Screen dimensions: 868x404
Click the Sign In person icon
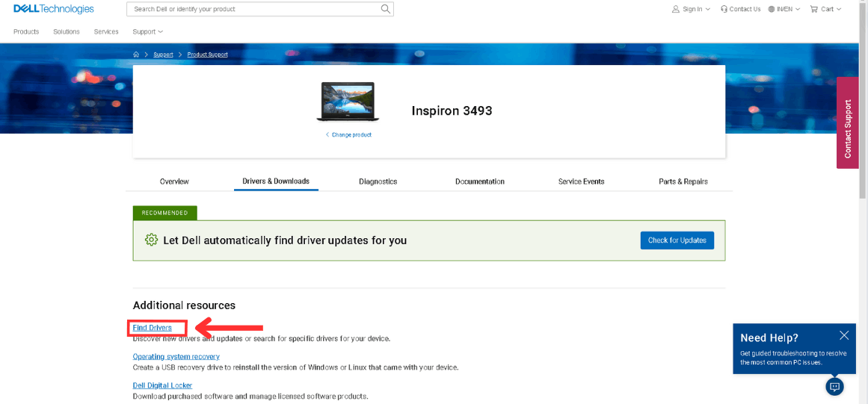(675, 9)
